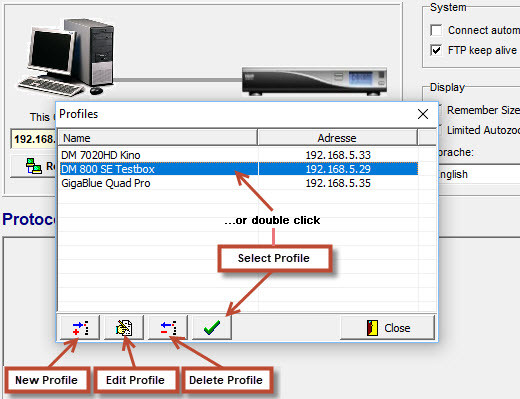Click address 192.168.5.33 in the list
This screenshot has width=520, height=399.
pyautogui.click(x=338, y=155)
